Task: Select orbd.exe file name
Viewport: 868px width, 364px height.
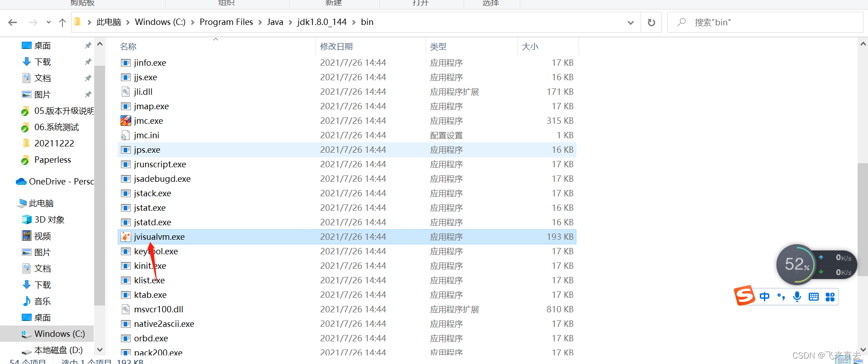Action: tap(151, 338)
